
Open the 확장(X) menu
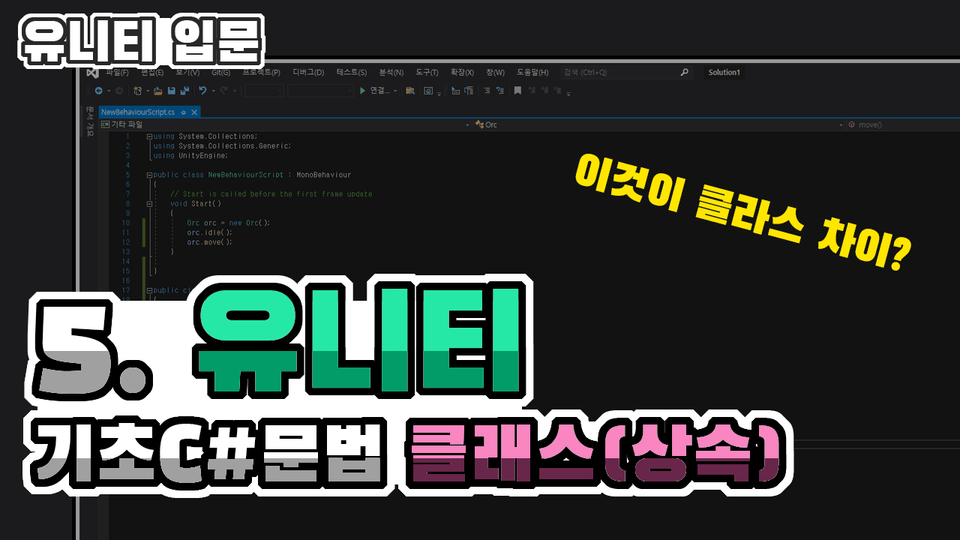click(462, 72)
